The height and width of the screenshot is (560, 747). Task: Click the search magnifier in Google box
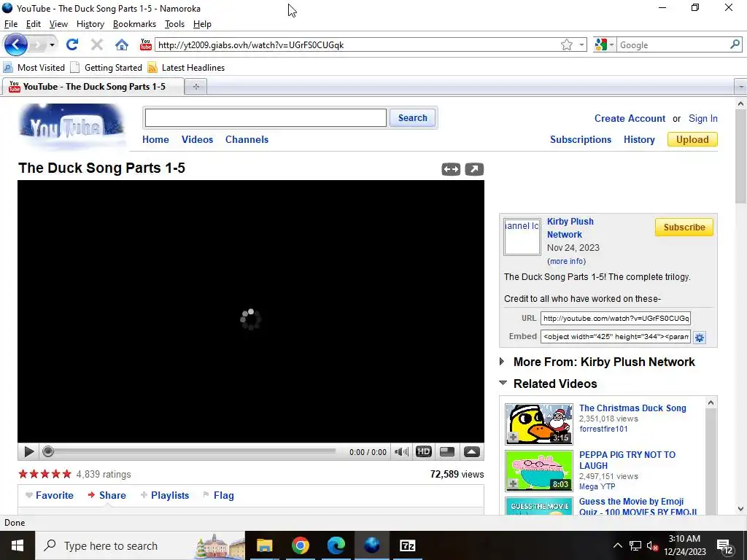coord(735,44)
